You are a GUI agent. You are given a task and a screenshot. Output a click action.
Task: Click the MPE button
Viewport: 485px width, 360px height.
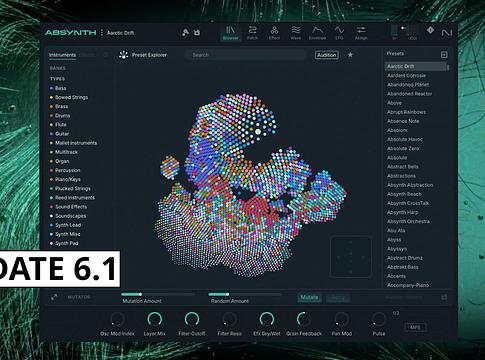click(415, 327)
